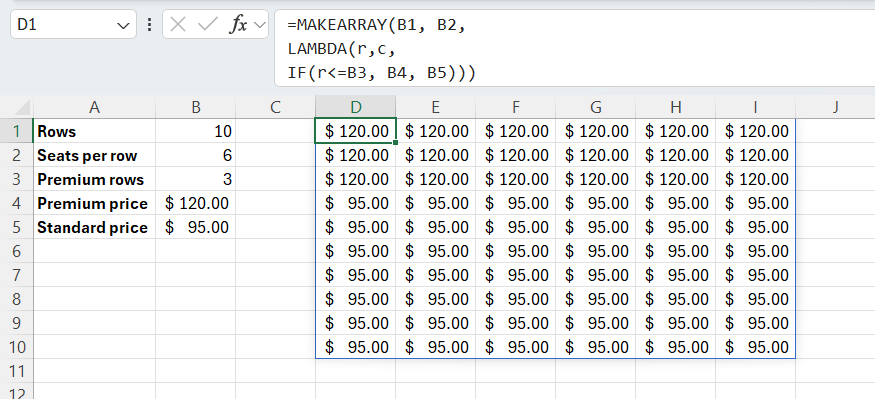The height and width of the screenshot is (399, 875).
Task: Expand the dropdown arrow beside the fx button
Action: (x=259, y=25)
